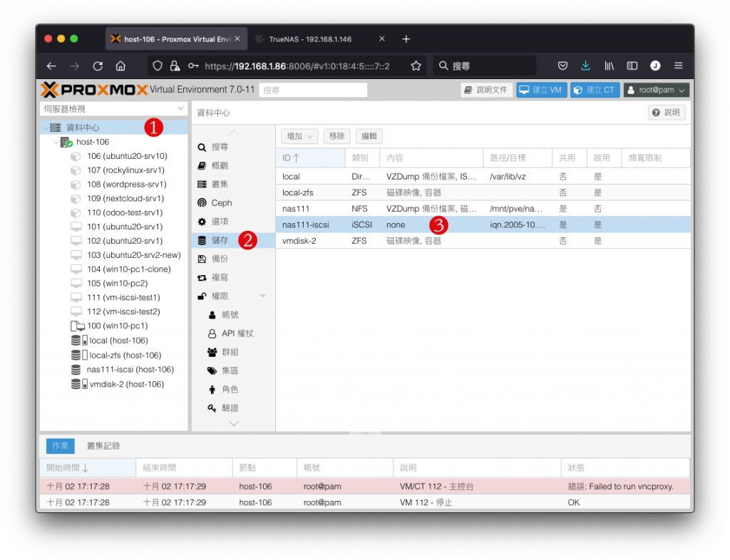This screenshot has width=730, height=560.
Task: Open the 選項 options menu item
Action: pyautogui.click(x=233, y=222)
